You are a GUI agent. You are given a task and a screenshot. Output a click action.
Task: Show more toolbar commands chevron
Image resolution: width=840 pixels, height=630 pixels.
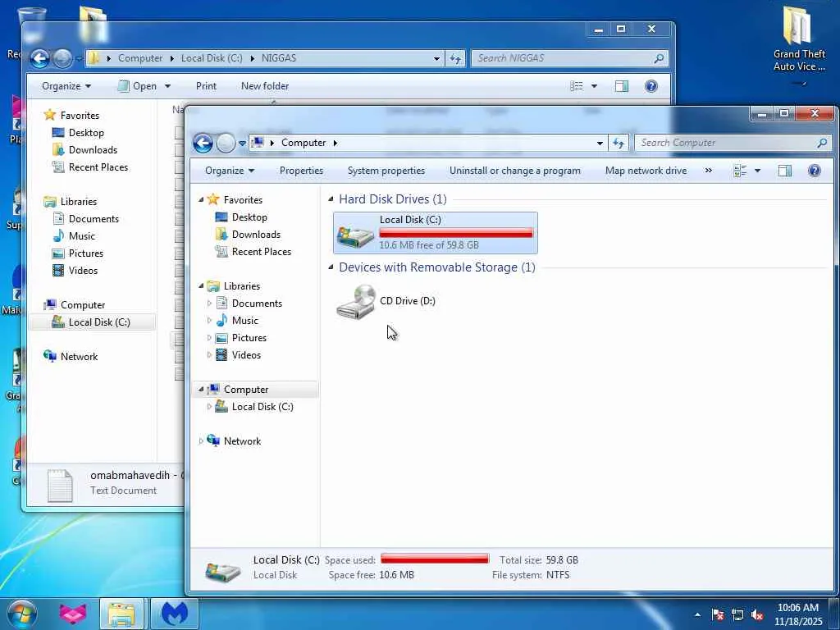point(708,171)
